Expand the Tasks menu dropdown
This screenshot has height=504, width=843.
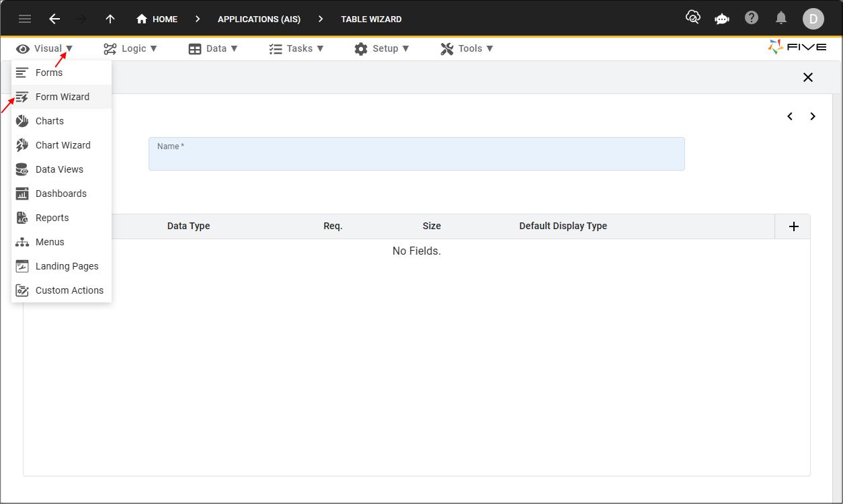(296, 48)
